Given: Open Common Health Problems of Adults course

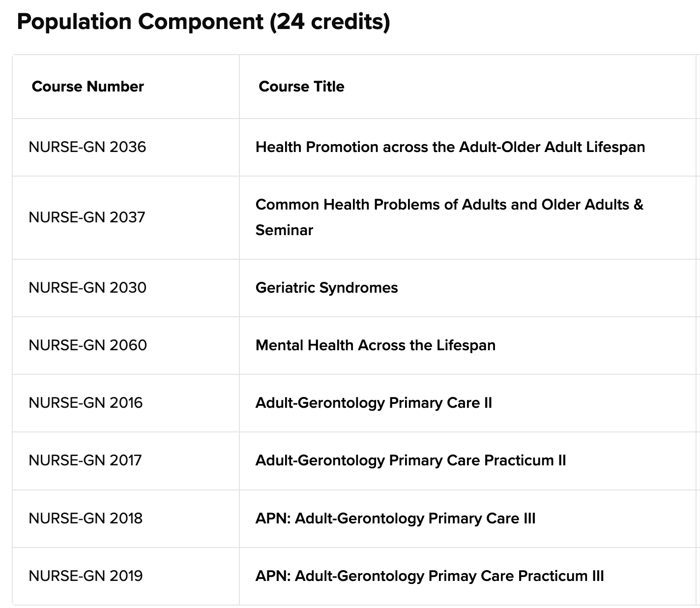Looking at the screenshot, I should click(x=449, y=217).
